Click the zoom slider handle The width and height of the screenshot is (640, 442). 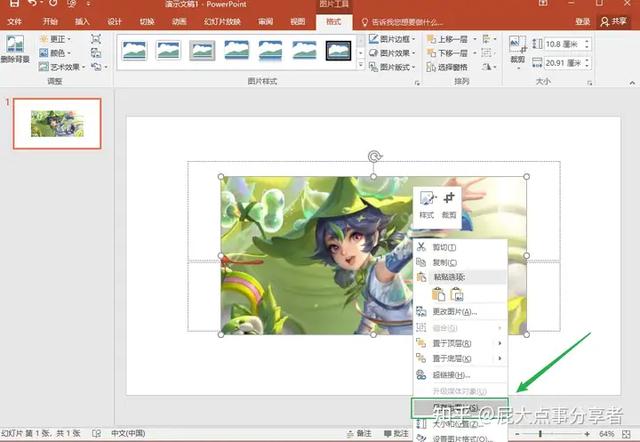[540, 433]
